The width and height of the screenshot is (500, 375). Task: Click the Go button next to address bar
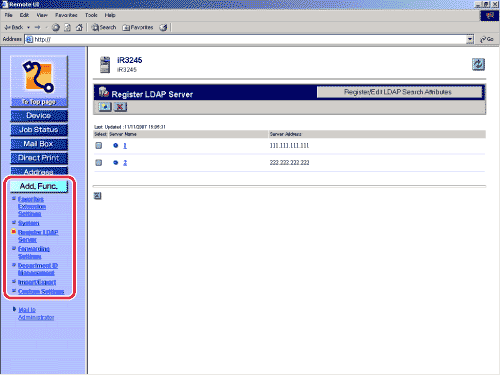click(x=487, y=39)
